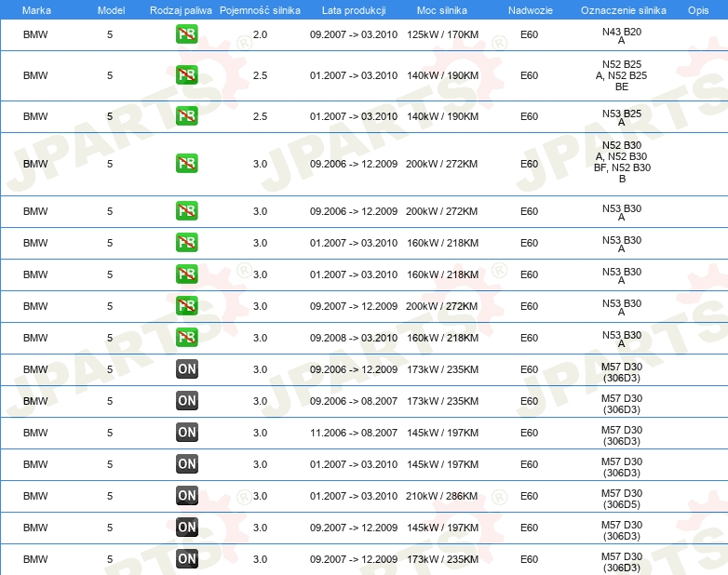Viewport: 728px width, 575px height.
Task: Select the N53 B25 A engine code
Action: (x=622, y=117)
